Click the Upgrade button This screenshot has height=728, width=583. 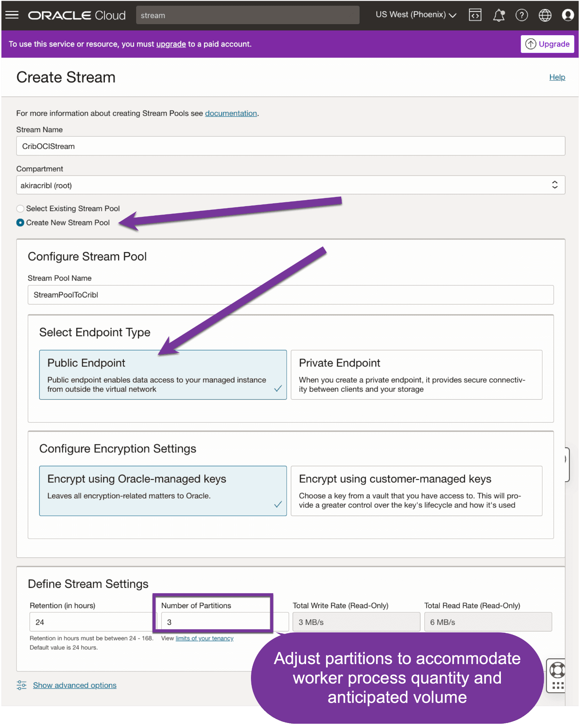coord(547,44)
